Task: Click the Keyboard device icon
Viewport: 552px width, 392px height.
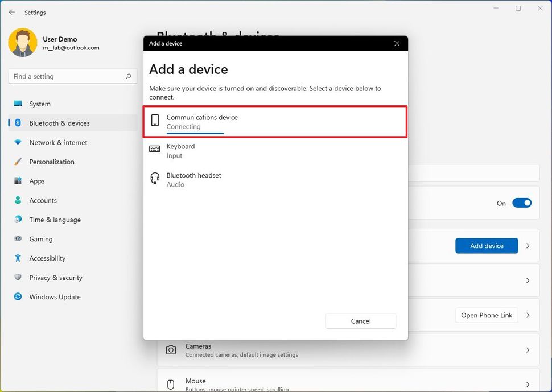Action: pyautogui.click(x=155, y=148)
